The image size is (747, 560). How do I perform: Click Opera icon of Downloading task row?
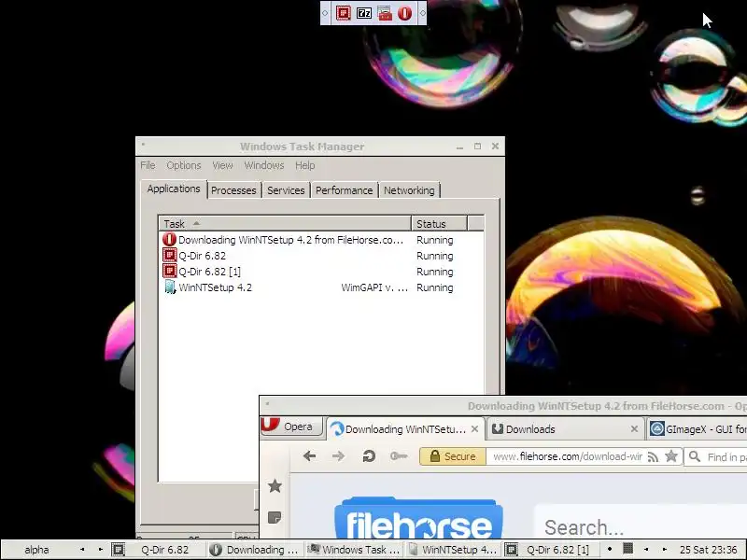tap(169, 240)
